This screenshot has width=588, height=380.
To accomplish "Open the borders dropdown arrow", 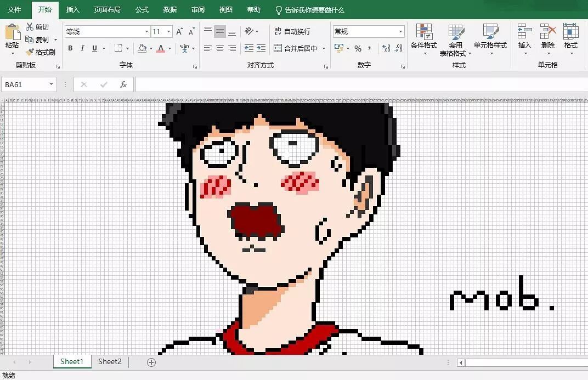I will click(x=127, y=48).
